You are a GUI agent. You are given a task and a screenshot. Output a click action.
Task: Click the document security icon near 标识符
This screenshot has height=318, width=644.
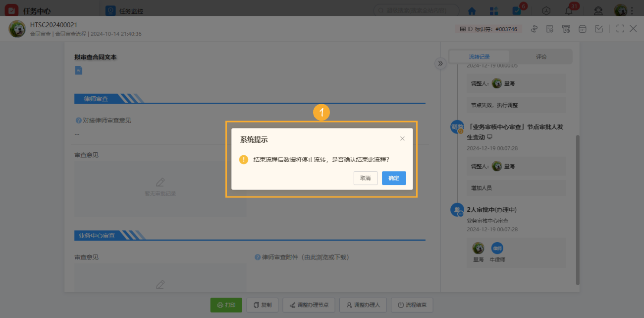coord(549,29)
